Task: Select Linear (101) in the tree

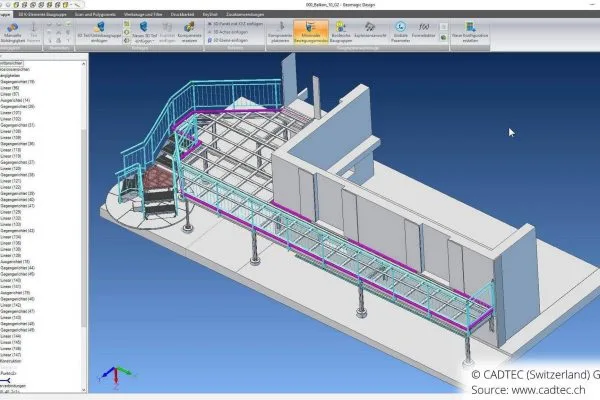Action: [11, 113]
